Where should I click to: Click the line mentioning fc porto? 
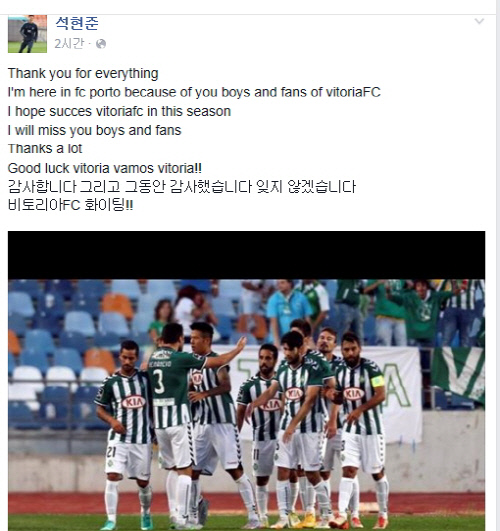tap(194, 92)
